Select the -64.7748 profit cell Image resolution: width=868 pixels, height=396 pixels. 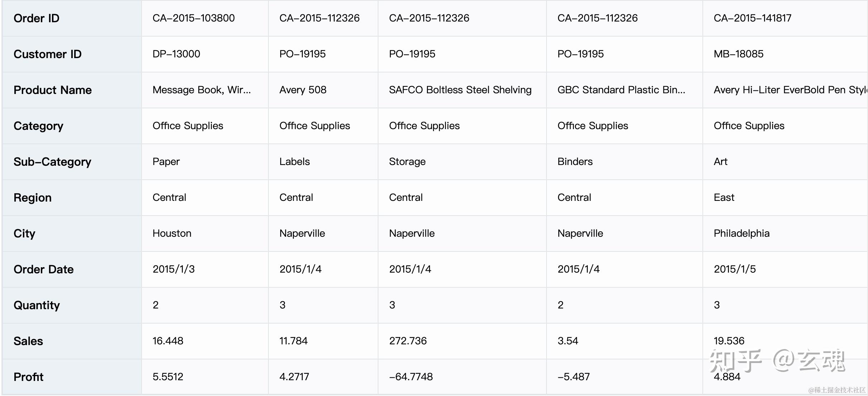tap(411, 377)
